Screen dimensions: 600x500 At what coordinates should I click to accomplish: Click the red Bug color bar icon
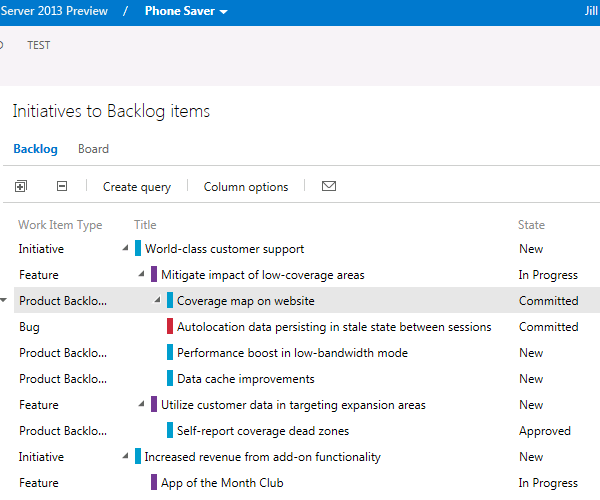(170, 327)
